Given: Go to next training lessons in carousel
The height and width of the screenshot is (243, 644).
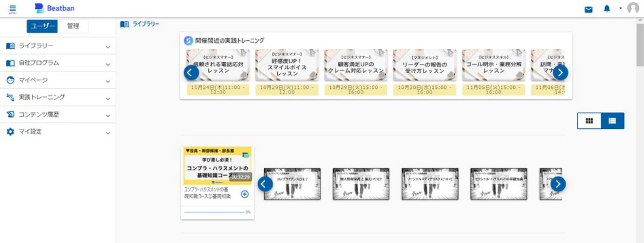Looking at the screenshot, I should pyautogui.click(x=561, y=73).
